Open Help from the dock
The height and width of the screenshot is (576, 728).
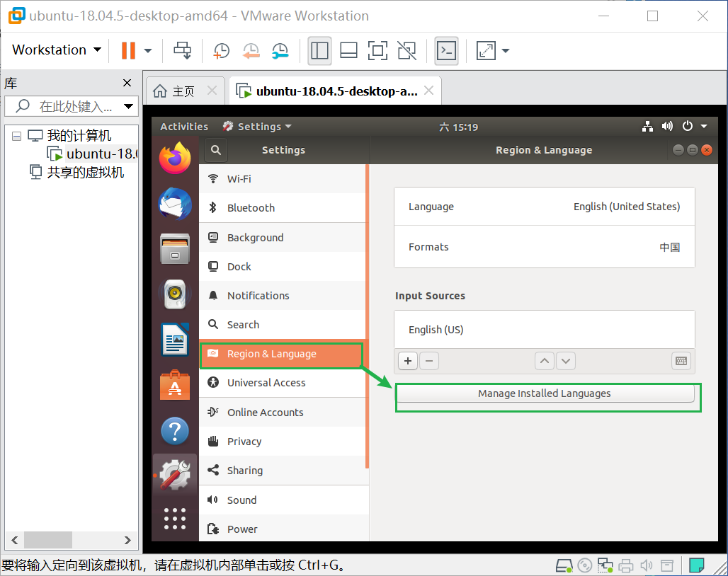pyautogui.click(x=175, y=431)
